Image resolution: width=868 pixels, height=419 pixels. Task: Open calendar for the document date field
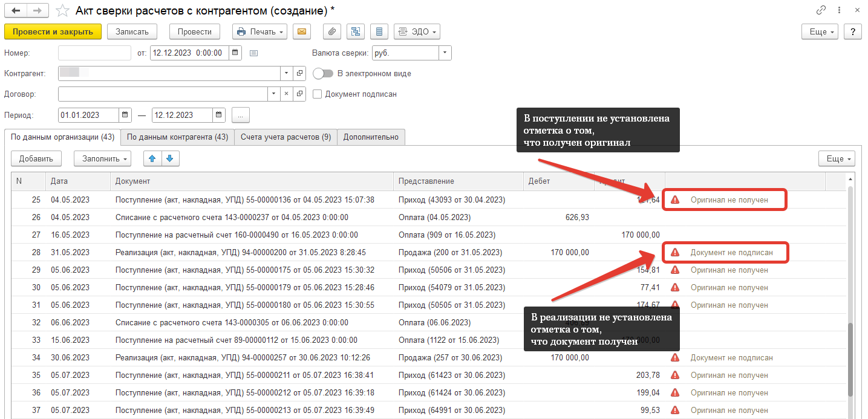(x=235, y=53)
